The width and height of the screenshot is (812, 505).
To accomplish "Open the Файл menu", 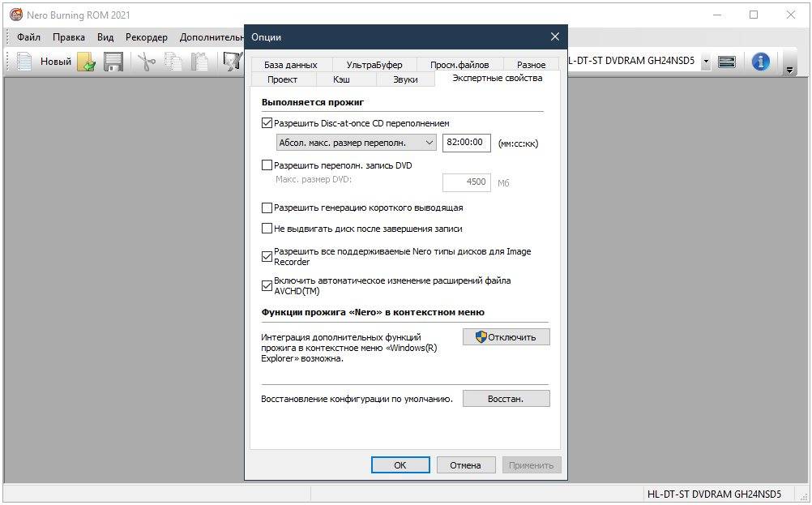I will pyautogui.click(x=28, y=37).
